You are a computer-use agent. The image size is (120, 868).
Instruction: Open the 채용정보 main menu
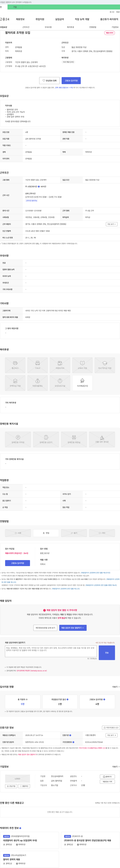click(20, 19)
